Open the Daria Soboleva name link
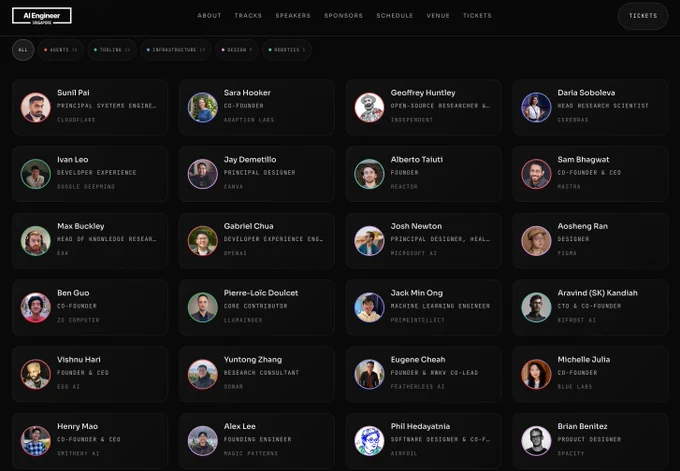This screenshot has height=471, width=680. 586,92
